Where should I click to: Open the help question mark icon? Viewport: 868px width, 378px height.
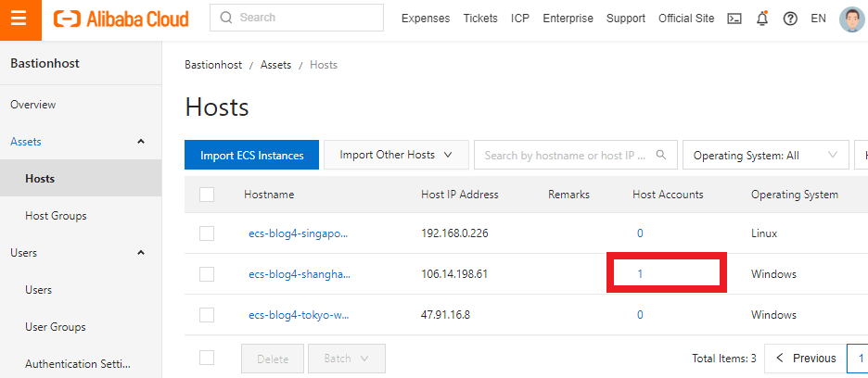(x=790, y=19)
